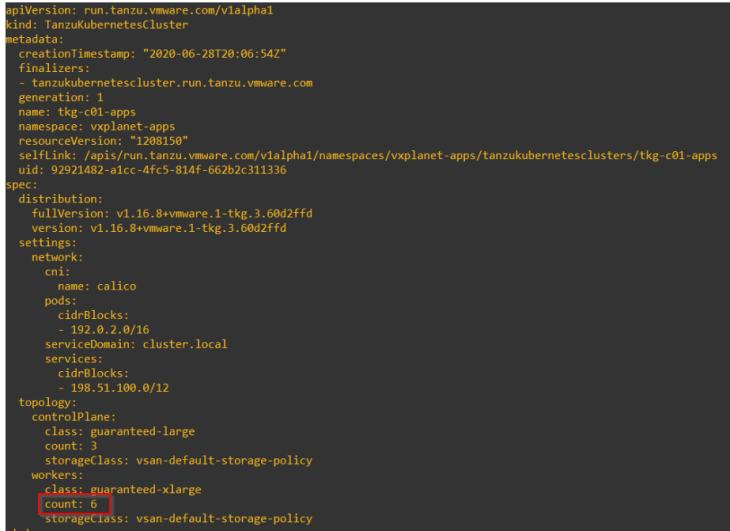
Task: Click the topology: key line
Action: coord(47,403)
